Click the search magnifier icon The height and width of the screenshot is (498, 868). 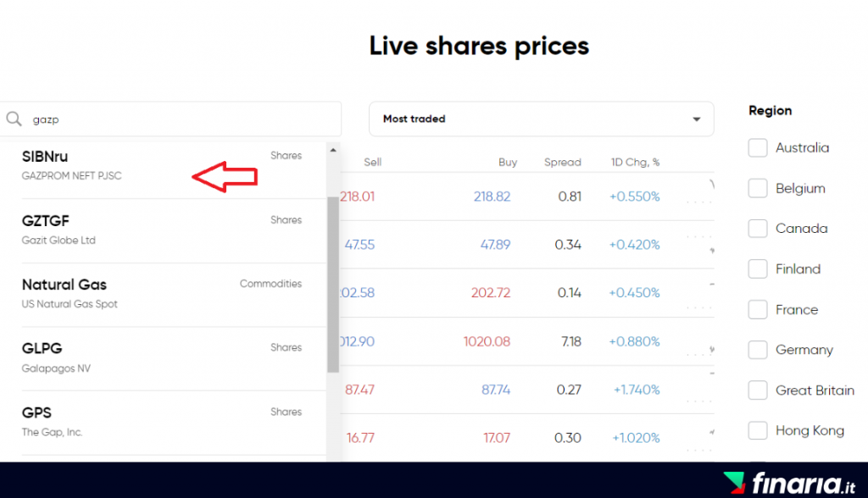[x=14, y=119]
